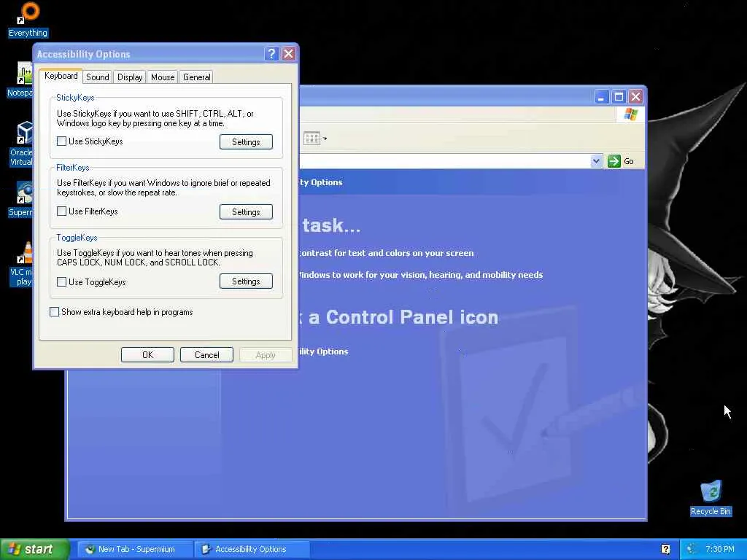
Task: Switch to the Display tab
Action: [x=130, y=77]
